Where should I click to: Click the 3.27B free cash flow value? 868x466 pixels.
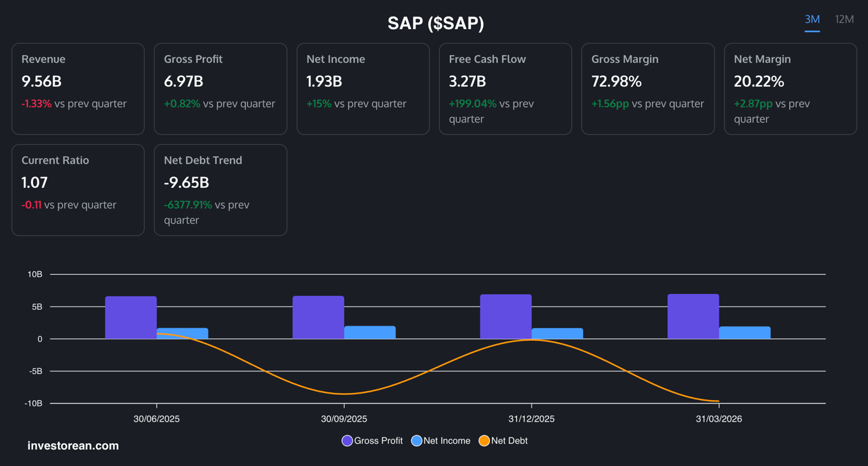click(x=468, y=81)
